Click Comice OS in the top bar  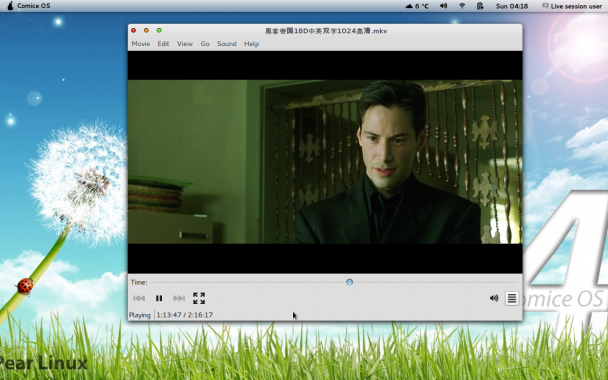coord(34,6)
